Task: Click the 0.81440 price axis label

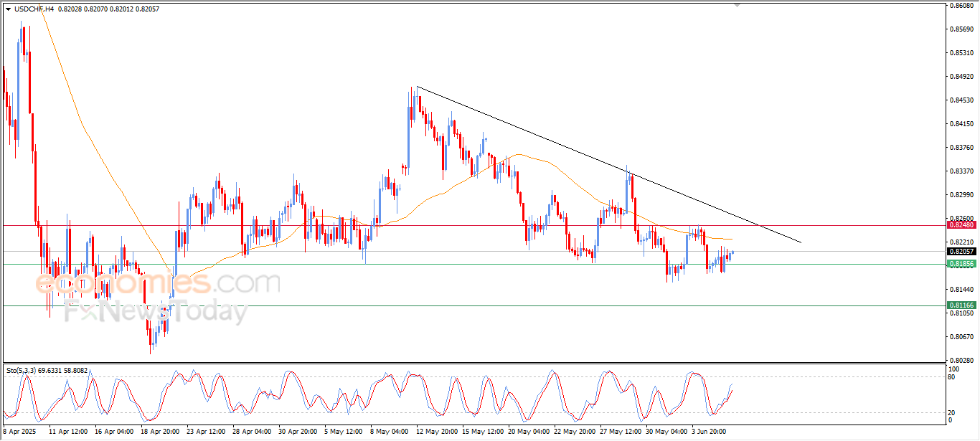Action: tap(962, 290)
